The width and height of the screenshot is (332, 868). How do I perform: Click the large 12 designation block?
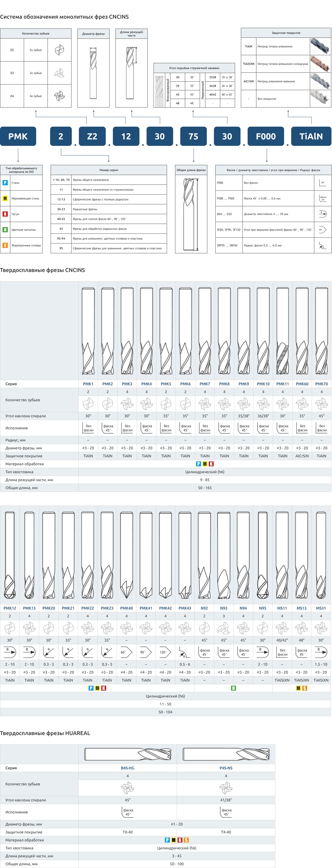(x=126, y=136)
